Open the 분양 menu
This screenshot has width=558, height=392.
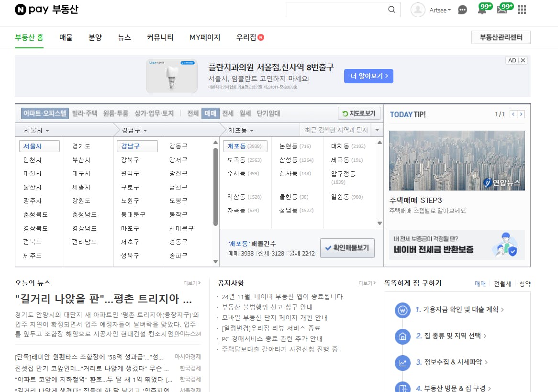(95, 37)
